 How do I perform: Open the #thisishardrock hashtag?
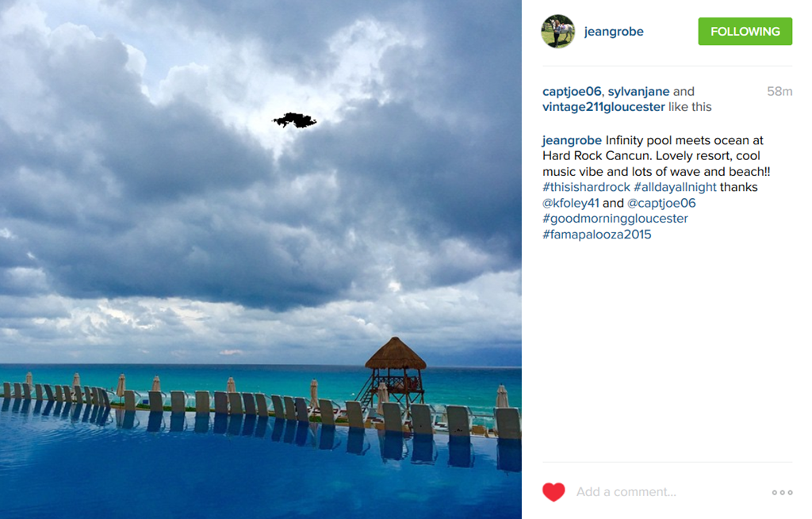coord(586,187)
